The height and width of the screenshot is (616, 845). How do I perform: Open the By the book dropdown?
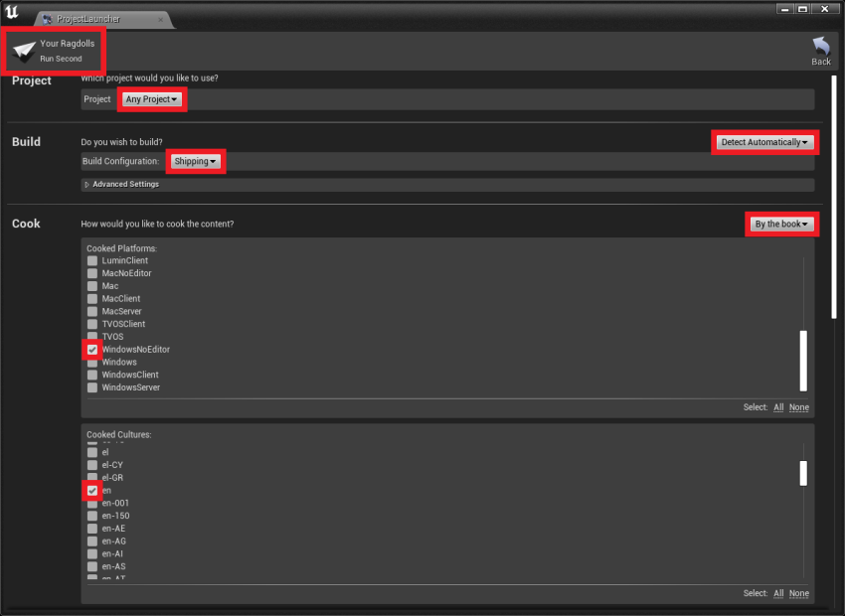[781, 225]
